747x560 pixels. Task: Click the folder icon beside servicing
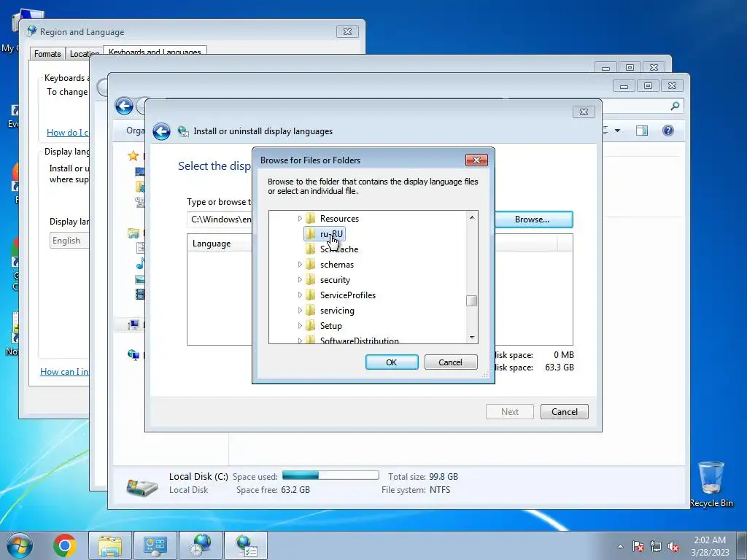pyautogui.click(x=311, y=310)
